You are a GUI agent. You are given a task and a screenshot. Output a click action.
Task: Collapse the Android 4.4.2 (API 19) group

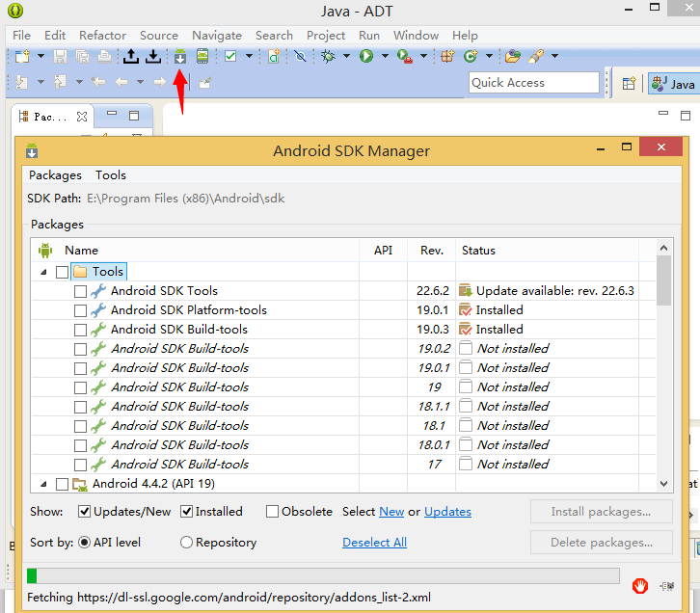43,484
